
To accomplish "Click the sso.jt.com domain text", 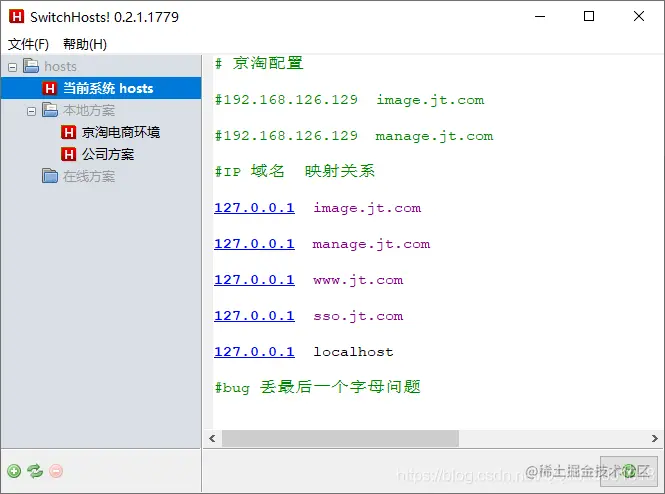I will click(358, 316).
